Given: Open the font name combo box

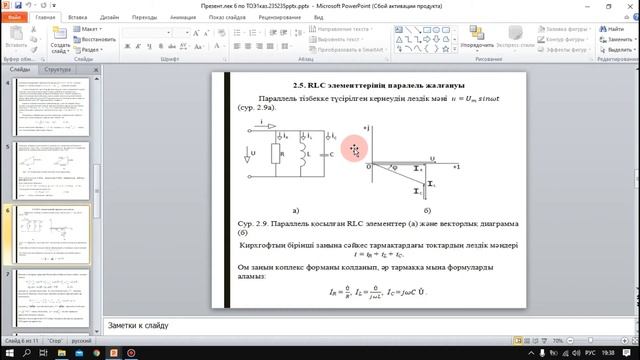Looking at the screenshot, I should click(147, 32).
